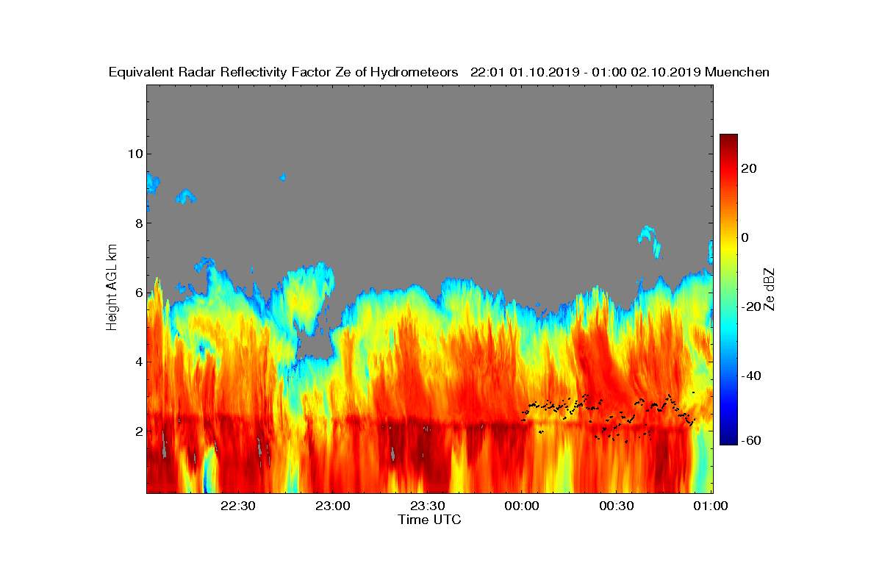
Task: Click the 23:00 time tick label
Action: (331, 506)
